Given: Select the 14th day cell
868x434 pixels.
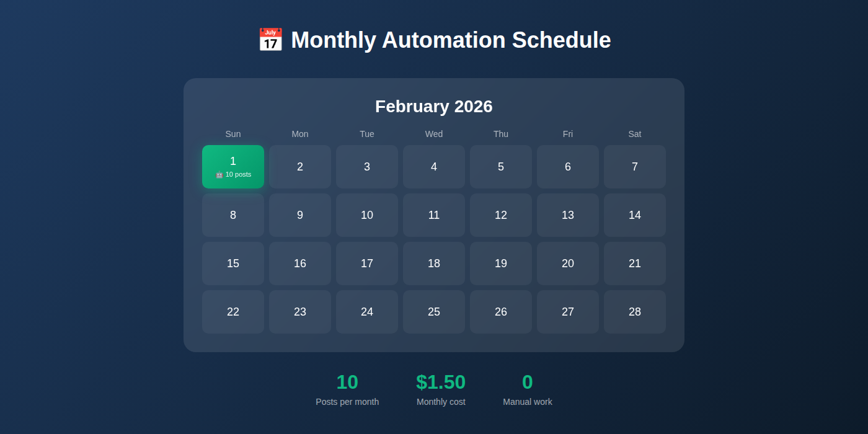Looking at the screenshot, I should [x=635, y=215].
